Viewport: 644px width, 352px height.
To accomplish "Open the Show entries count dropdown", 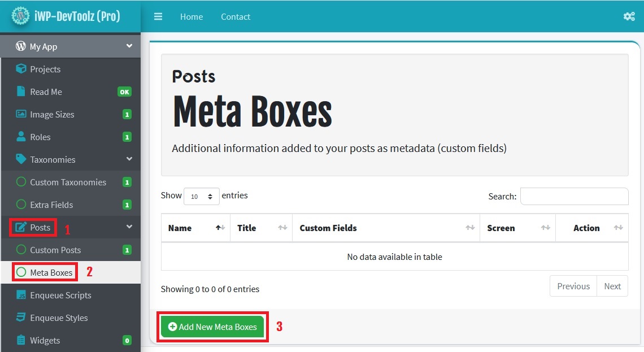I will 202,197.
